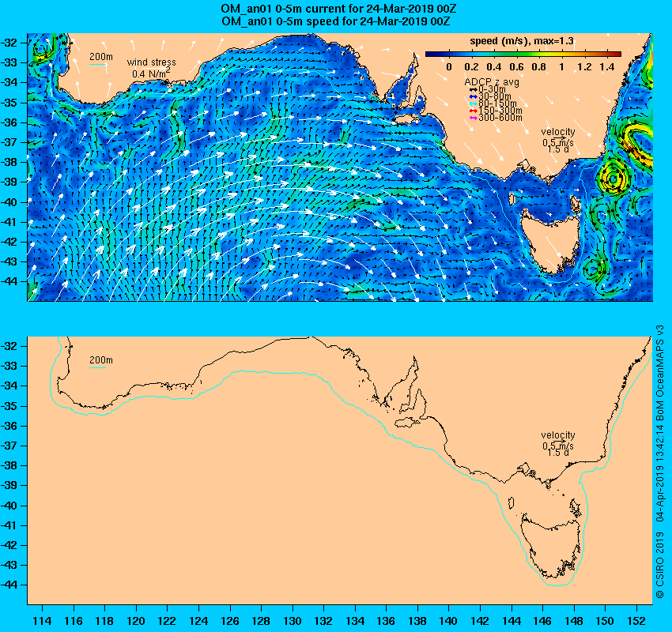
Task: Click the colorbar tick label '0.2'
Action: coord(471,67)
